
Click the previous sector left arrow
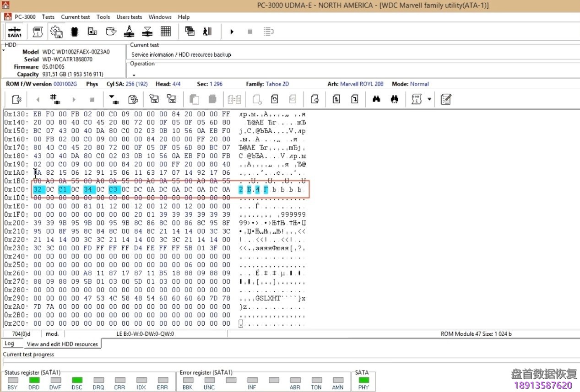[x=38, y=99]
